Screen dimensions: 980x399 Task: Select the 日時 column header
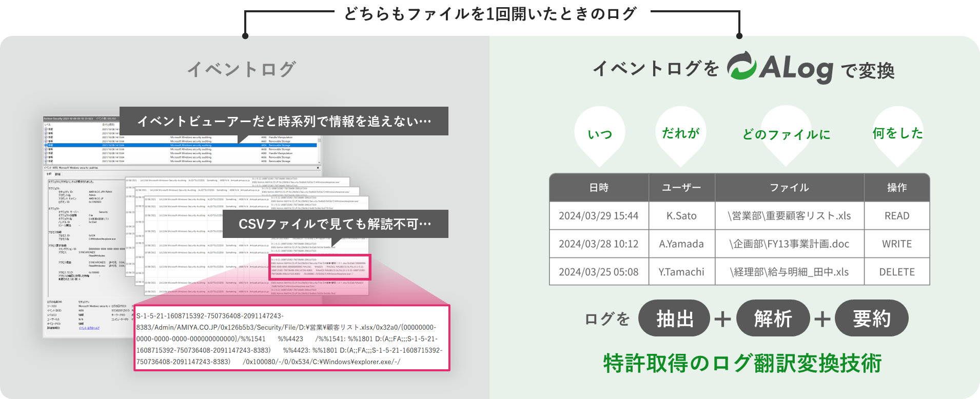point(599,188)
